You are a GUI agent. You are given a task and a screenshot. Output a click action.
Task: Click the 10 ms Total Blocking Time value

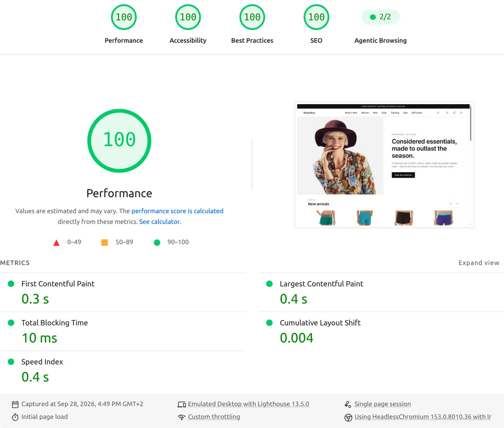tap(39, 338)
